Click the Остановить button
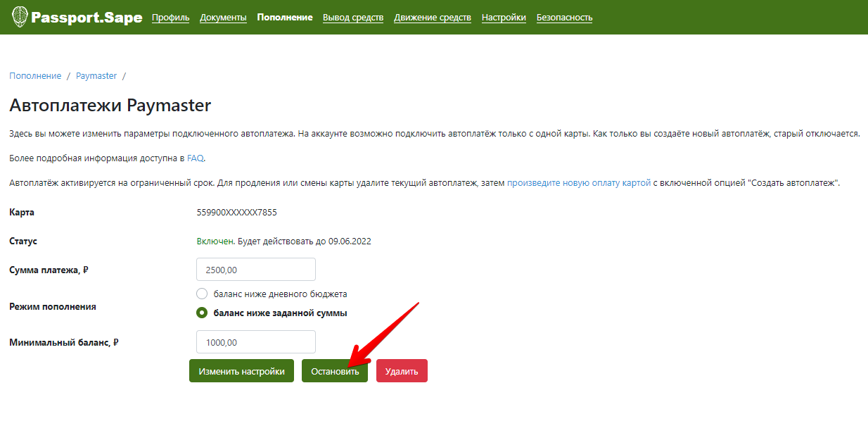868x433 pixels. 335,371
